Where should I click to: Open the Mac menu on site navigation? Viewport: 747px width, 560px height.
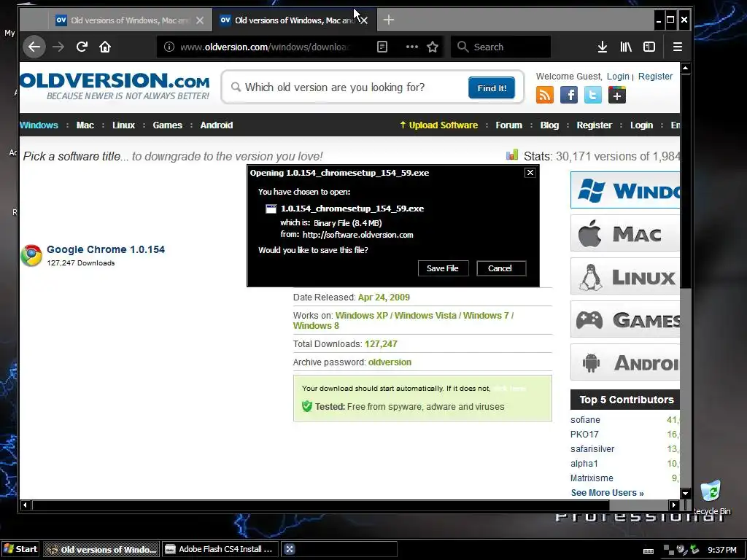click(85, 125)
